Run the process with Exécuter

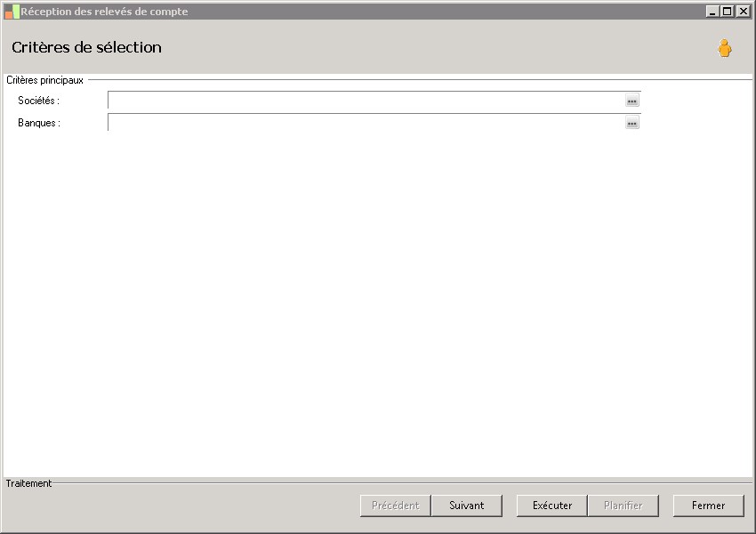click(x=552, y=506)
